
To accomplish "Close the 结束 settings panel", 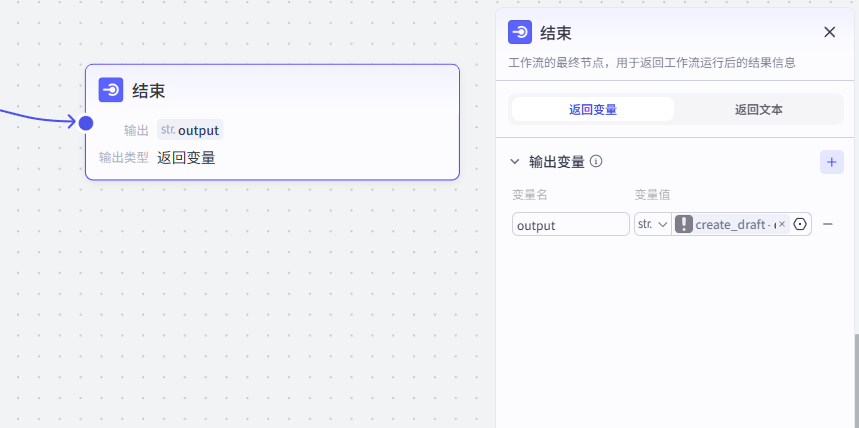I will [829, 32].
